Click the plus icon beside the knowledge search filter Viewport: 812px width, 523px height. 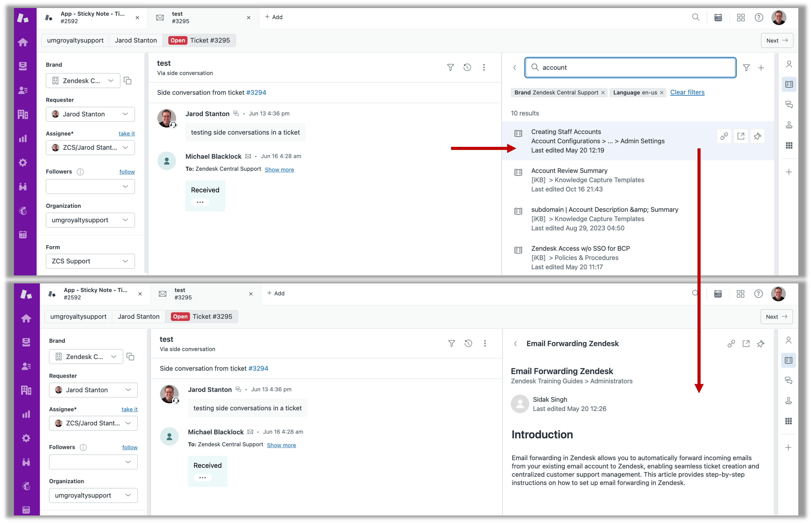pos(761,68)
